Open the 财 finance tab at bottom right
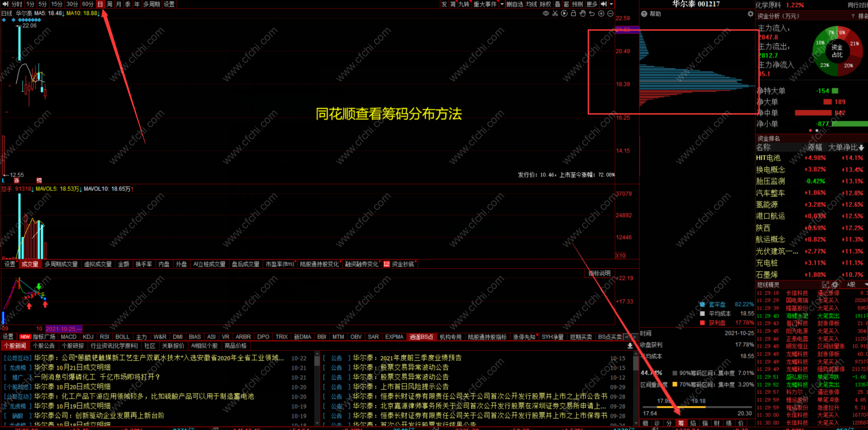Image resolution: width=868 pixels, height=430 pixels. click(x=716, y=423)
